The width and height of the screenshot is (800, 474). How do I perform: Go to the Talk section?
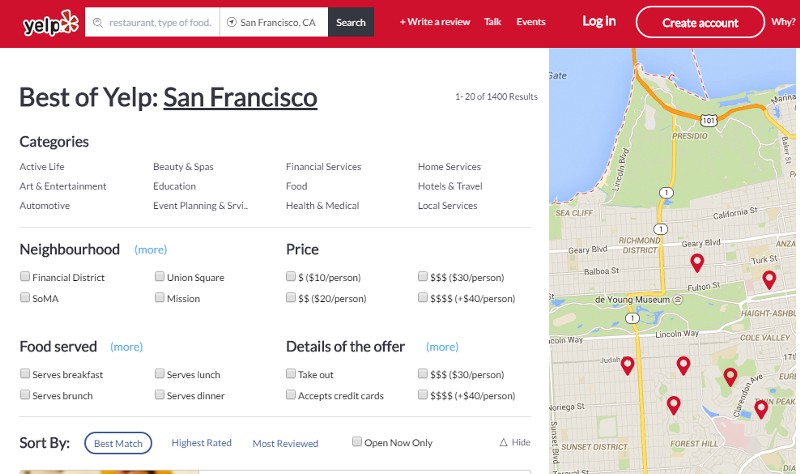coord(492,22)
